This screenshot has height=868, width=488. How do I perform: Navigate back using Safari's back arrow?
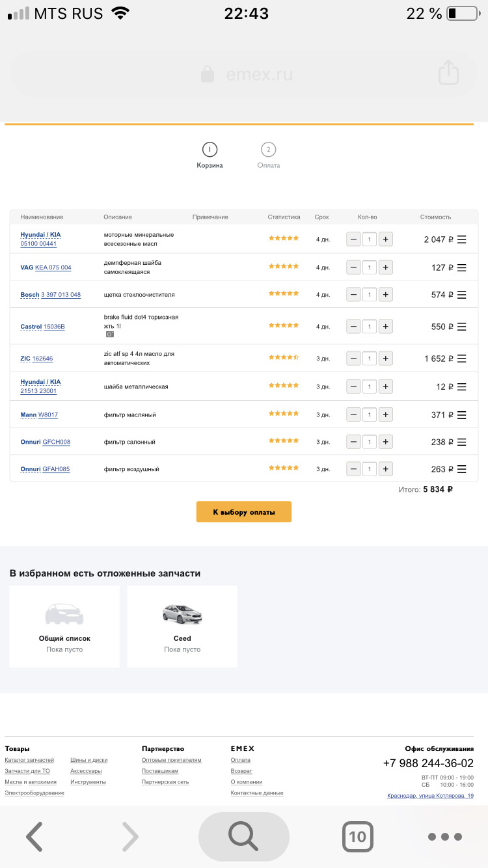tap(34, 837)
